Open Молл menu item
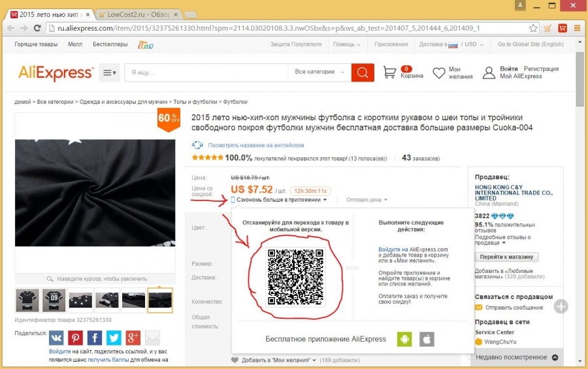The height and width of the screenshot is (369, 588). tap(75, 44)
